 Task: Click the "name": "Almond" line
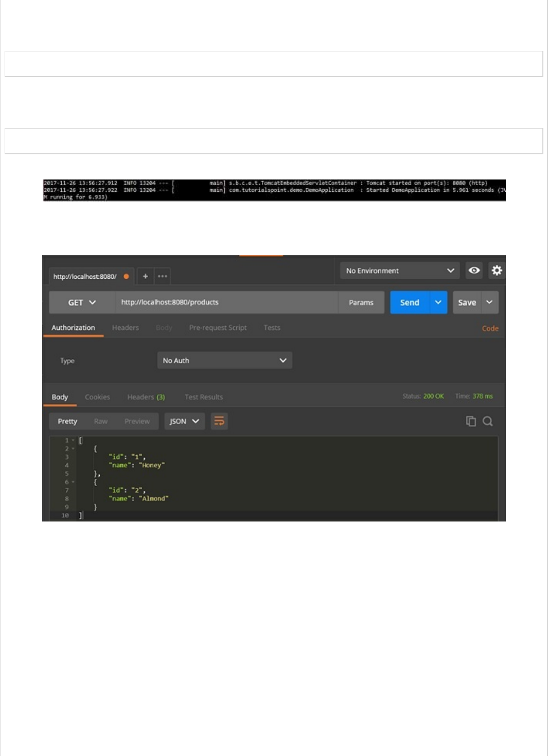coord(138,498)
